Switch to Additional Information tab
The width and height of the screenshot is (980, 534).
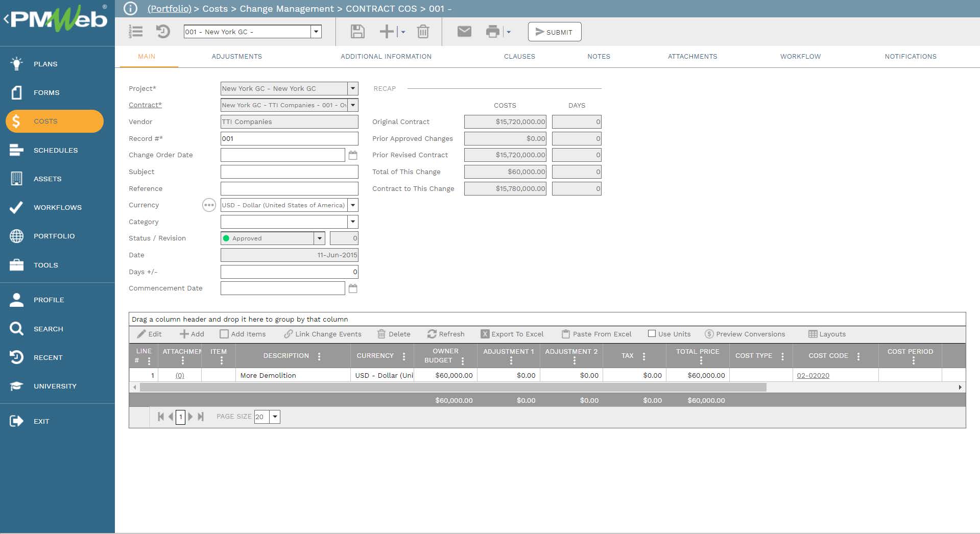[386, 57]
